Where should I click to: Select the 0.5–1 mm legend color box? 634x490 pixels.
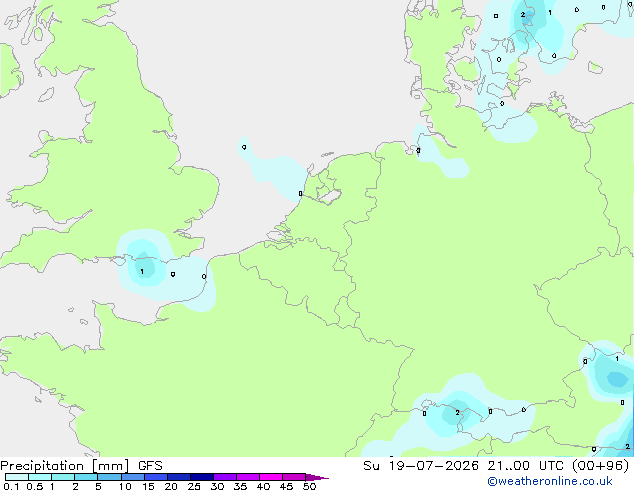click(40, 477)
